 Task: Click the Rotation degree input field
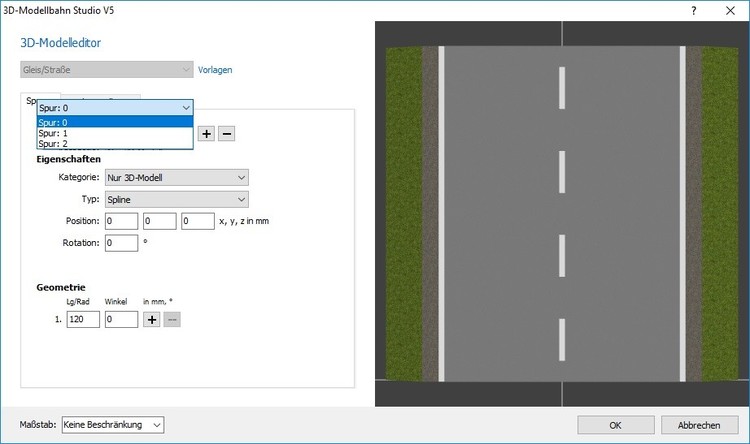click(121, 243)
